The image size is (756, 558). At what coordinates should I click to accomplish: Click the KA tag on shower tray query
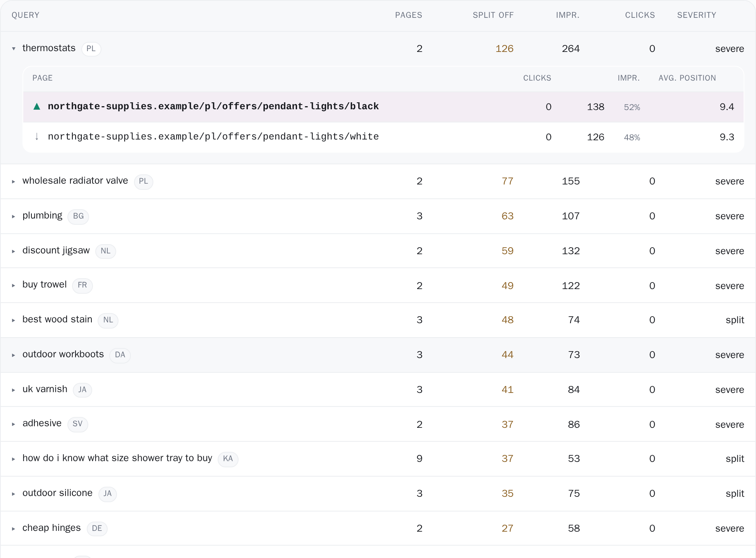(228, 459)
